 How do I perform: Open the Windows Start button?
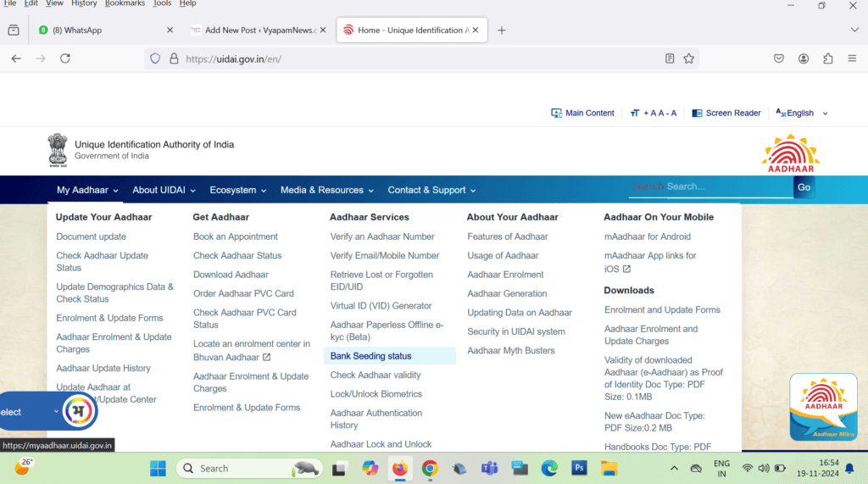click(158, 469)
